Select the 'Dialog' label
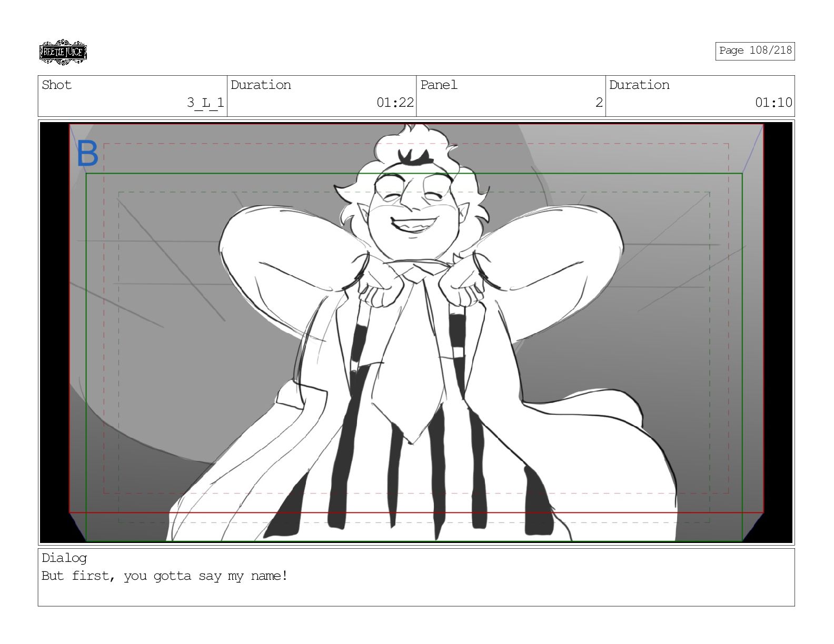Image resolution: width=834 pixels, height=644 pixels. coord(64,558)
